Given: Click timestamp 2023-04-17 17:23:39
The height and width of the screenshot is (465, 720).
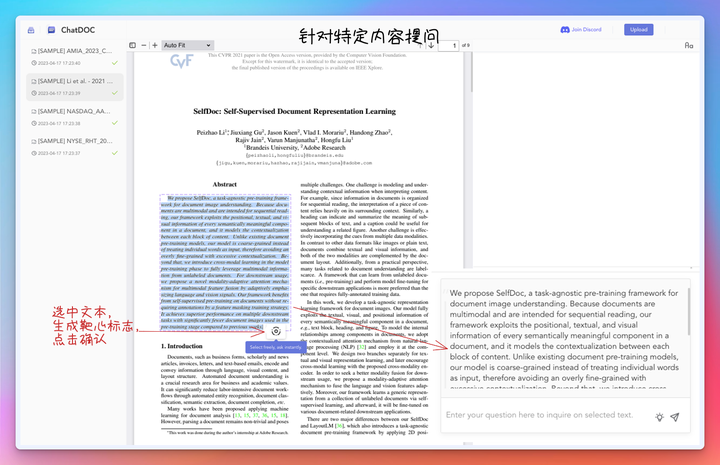Looking at the screenshot, I should [59, 93].
